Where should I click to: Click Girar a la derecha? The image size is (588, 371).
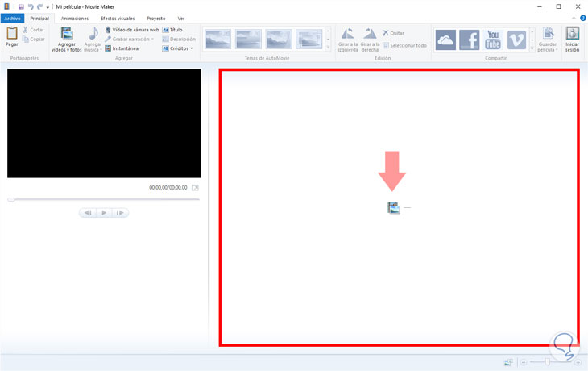tap(371, 40)
